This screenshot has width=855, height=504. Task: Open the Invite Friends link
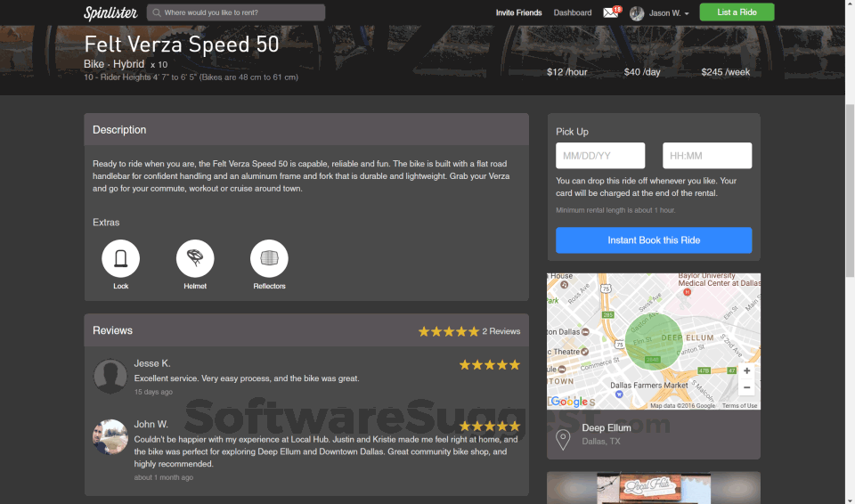click(x=518, y=12)
